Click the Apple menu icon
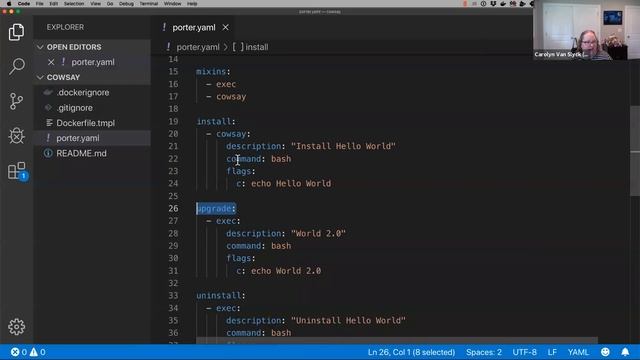This screenshot has height=360, width=640. pyautogui.click(x=9, y=4)
